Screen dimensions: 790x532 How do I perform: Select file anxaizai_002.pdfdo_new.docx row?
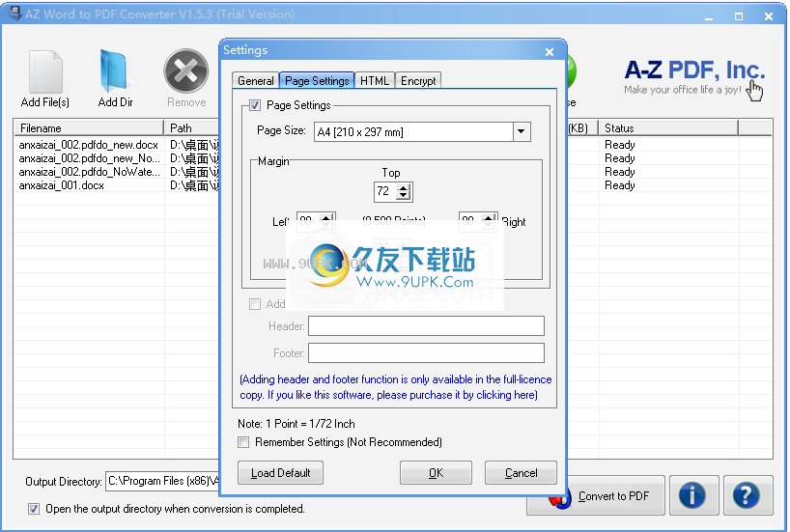(x=89, y=145)
